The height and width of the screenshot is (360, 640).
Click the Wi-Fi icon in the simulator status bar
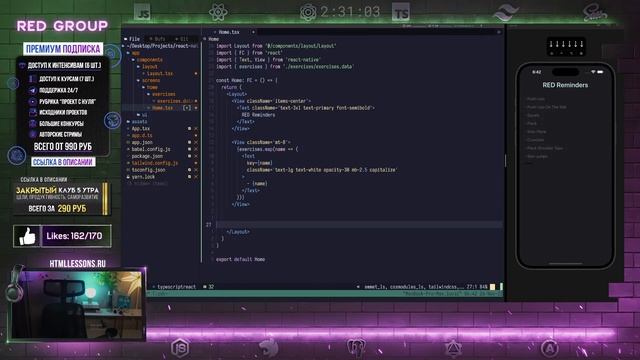click(593, 72)
